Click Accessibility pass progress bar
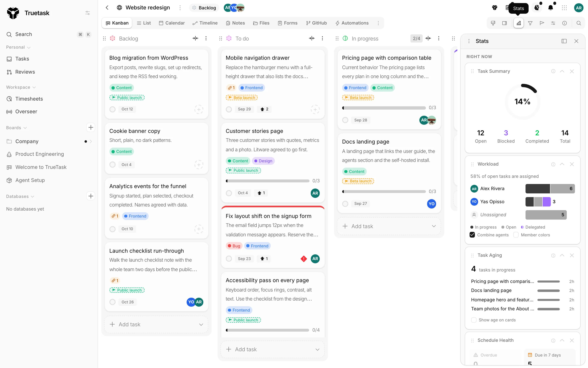 [267, 330]
